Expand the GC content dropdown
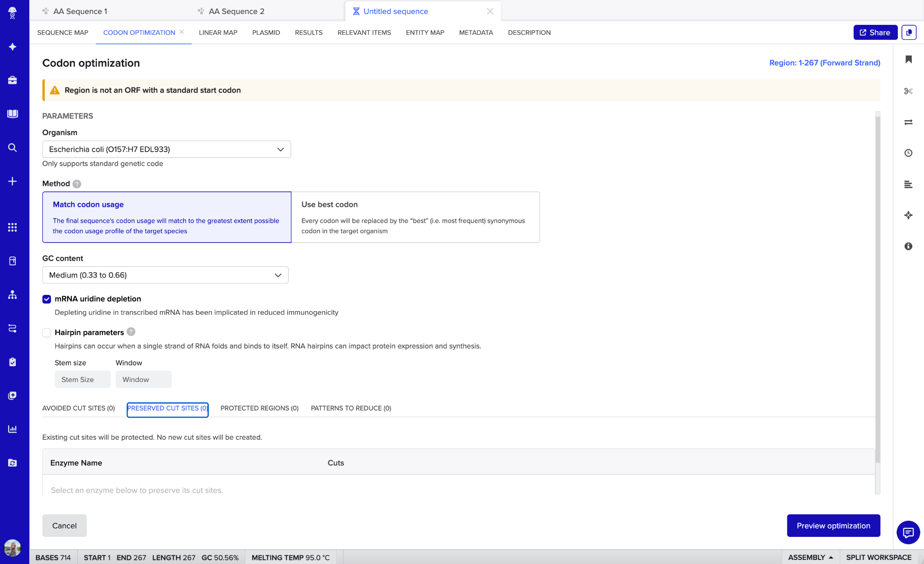 [165, 275]
